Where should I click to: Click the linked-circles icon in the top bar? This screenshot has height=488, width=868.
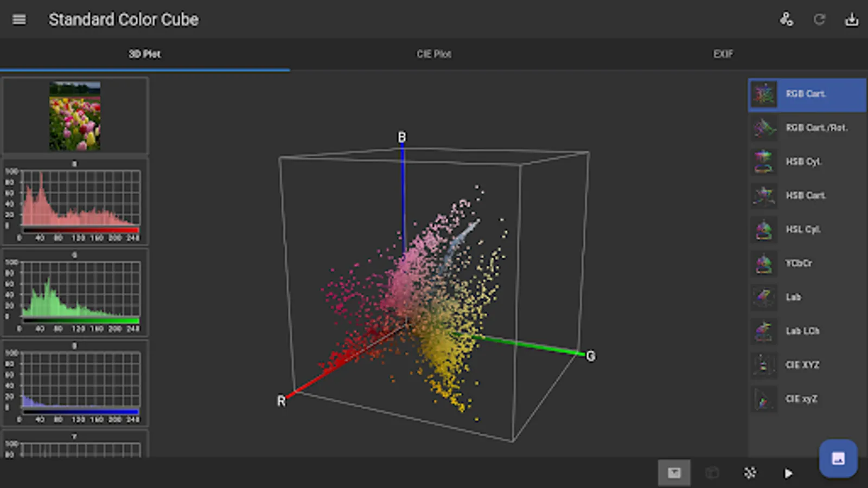(786, 20)
